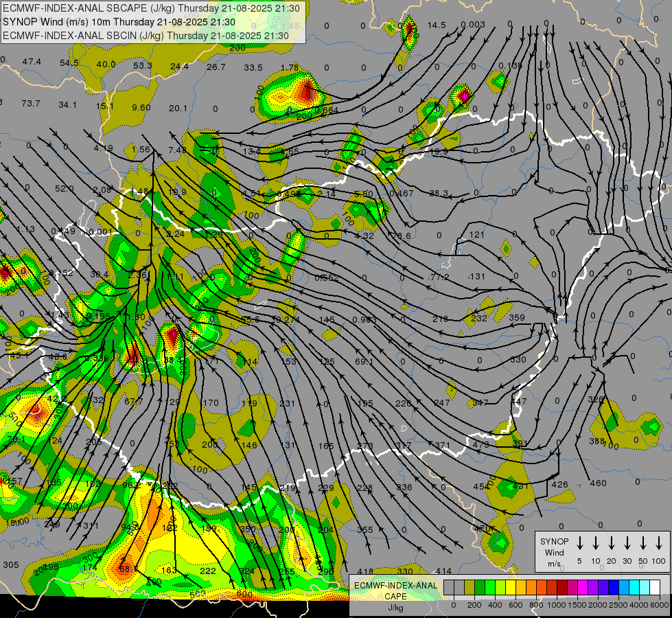Click the map value '447'

click(x=518, y=402)
